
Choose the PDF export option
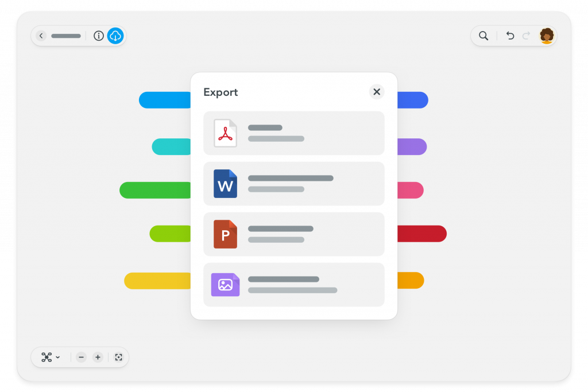[294, 133]
